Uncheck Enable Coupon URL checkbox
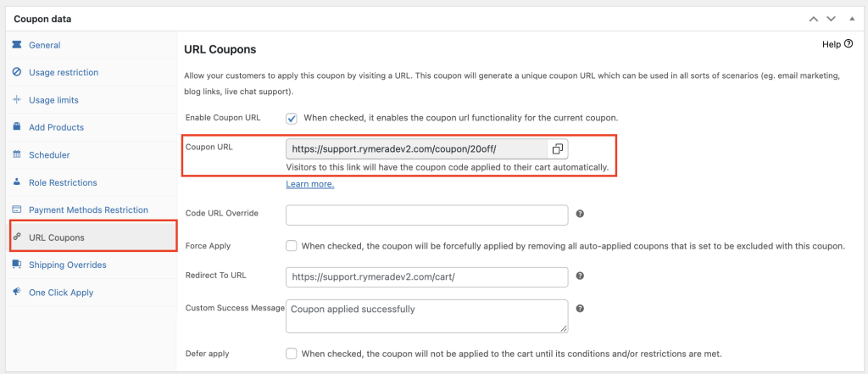Image resolution: width=868 pixels, height=374 pixels. pyautogui.click(x=292, y=118)
